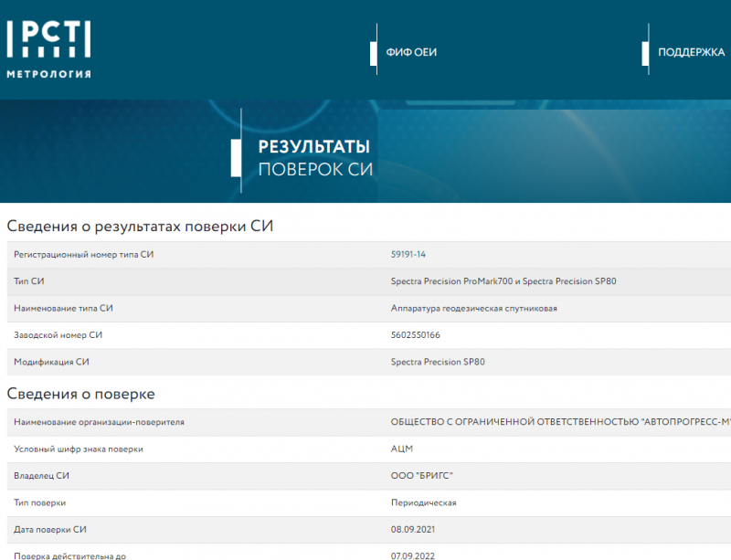Image resolution: width=731 pixels, height=560 pixels.
Task: Select label Наименование организации-поверителя
Action: pyautogui.click(x=99, y=422)
